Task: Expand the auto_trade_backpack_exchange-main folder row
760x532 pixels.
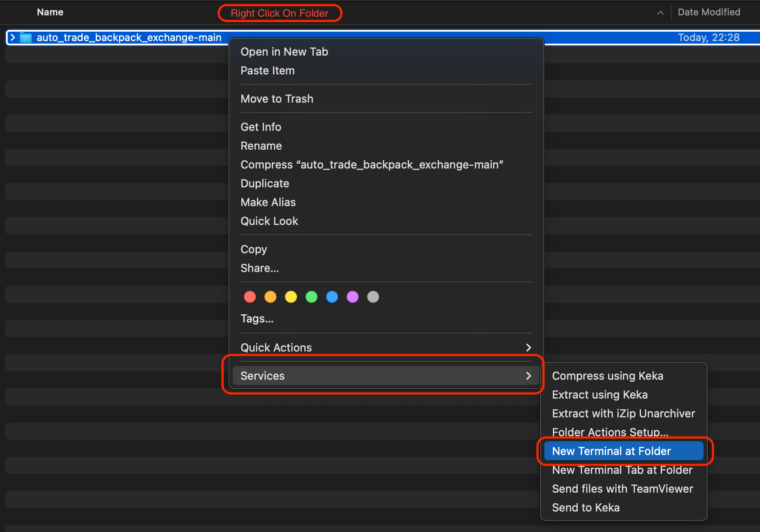Action: click(13, 38)
